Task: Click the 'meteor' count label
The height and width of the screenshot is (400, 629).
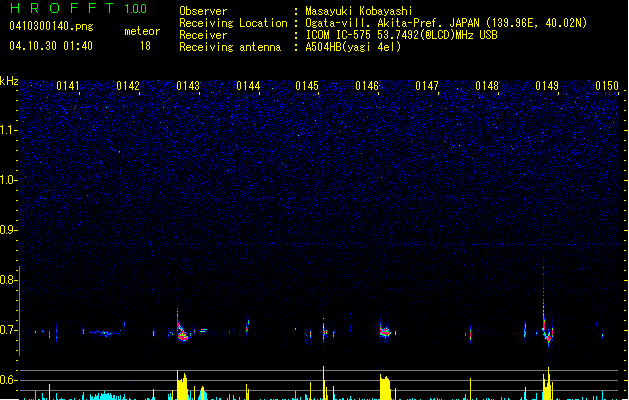Action: pos(142,31)
